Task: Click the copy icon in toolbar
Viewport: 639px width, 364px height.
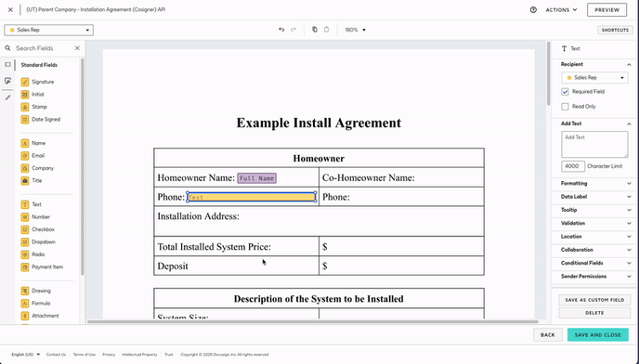Action: click(315, 30)
